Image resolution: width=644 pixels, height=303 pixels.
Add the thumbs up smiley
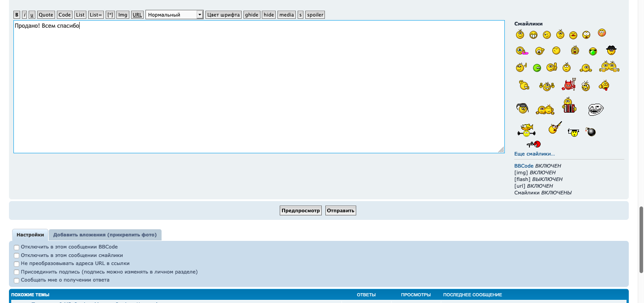552,67
